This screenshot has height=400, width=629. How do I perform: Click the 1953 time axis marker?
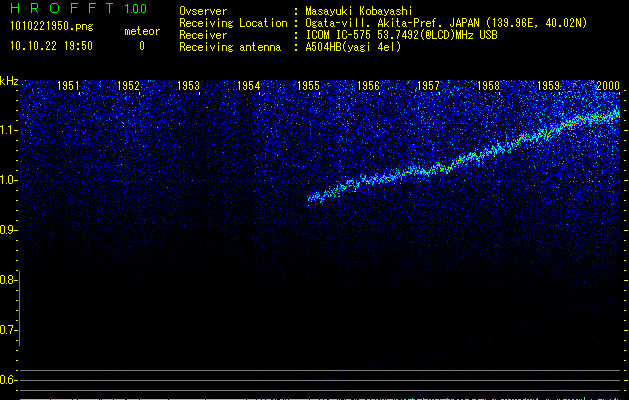188,85
